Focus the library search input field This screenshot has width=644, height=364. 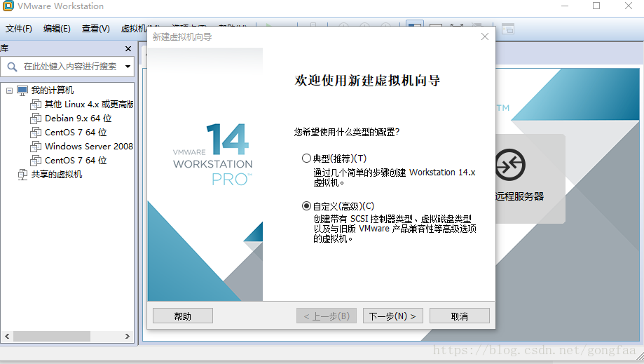[x=70, y=67]
